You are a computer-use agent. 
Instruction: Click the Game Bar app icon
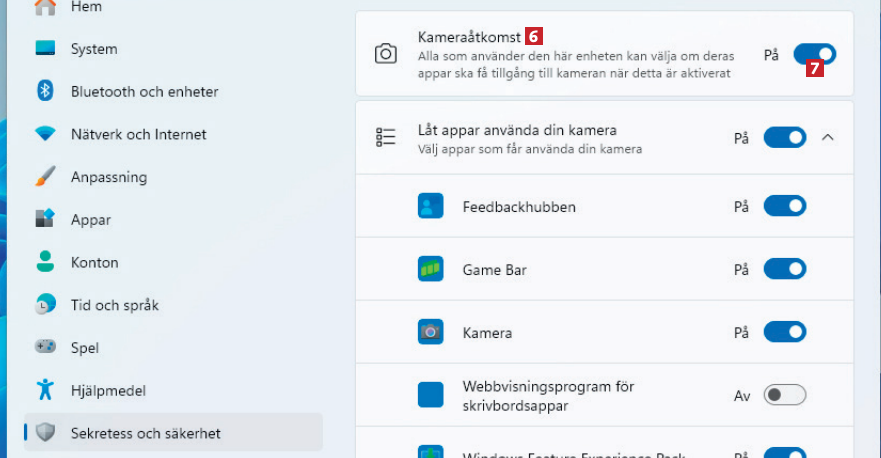tap(430, 269)
